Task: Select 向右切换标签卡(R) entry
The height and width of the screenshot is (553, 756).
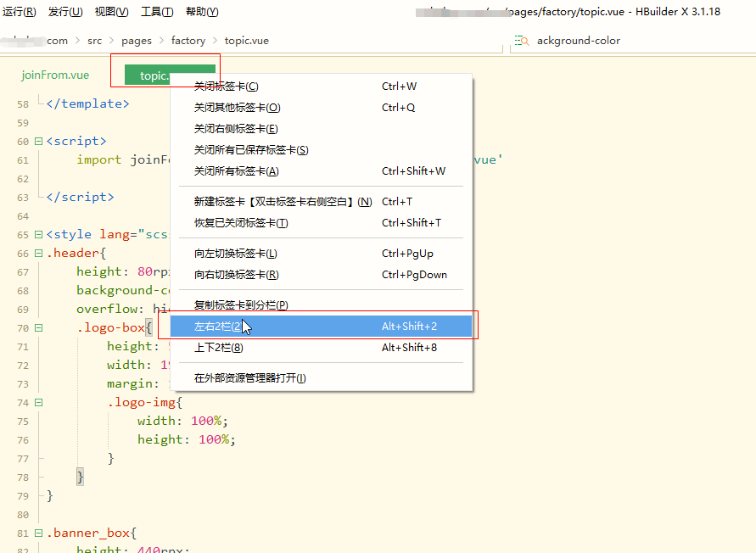Action: pos(321,275)
